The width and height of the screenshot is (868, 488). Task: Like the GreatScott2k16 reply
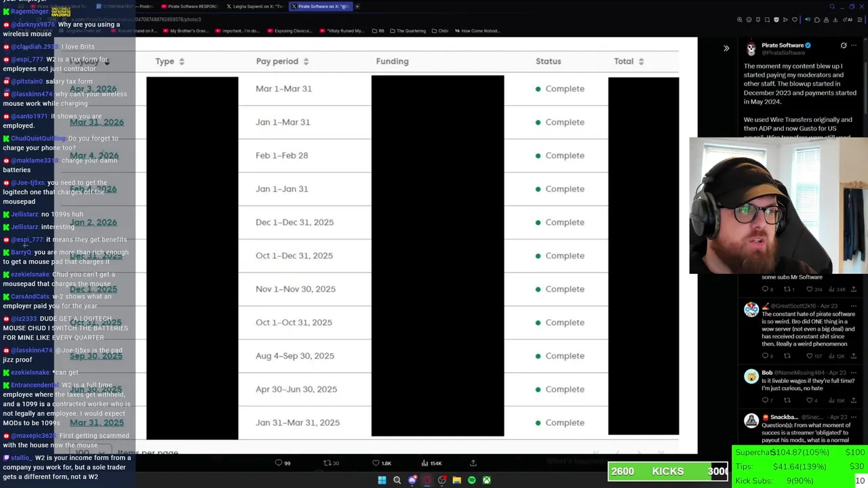click(x=813, y=356)
